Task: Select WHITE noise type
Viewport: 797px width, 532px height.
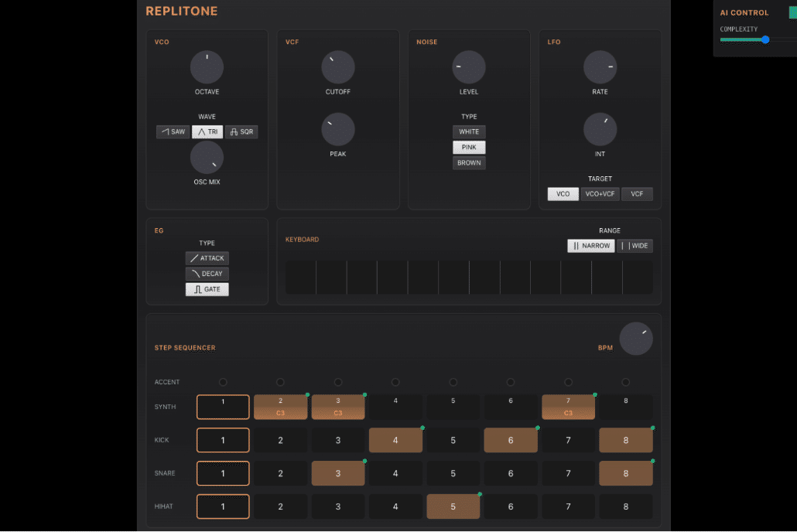Action: [469, 131]
